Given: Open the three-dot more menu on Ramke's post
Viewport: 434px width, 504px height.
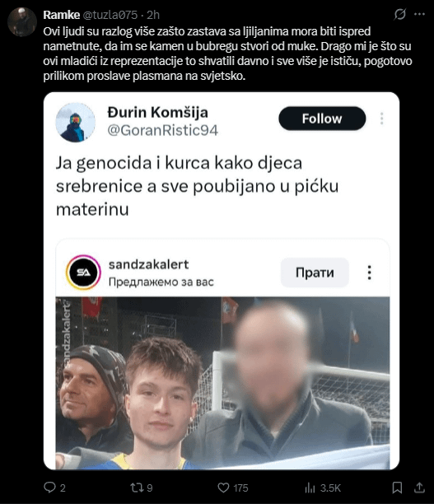Looking at the screenshot, I should coord(419,14).
